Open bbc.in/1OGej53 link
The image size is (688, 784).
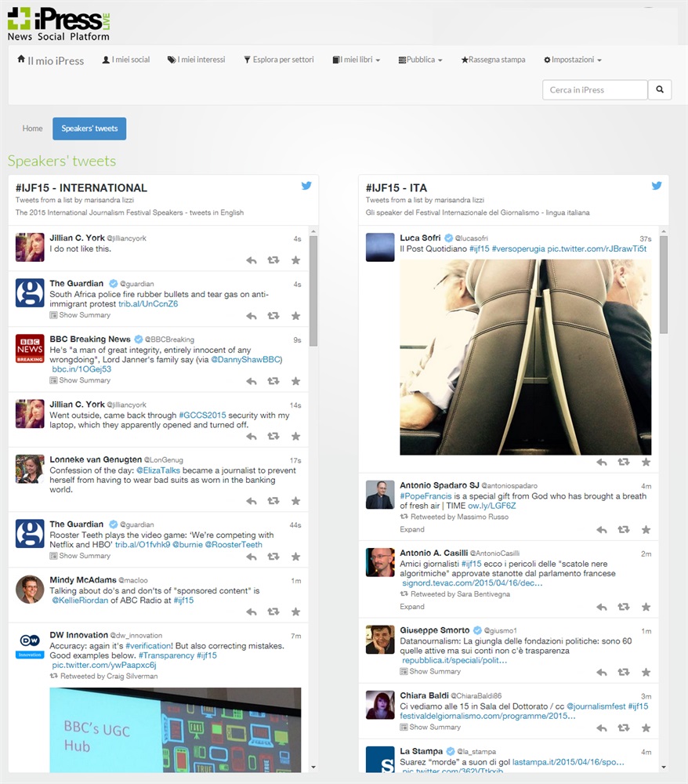coord(81,369)
